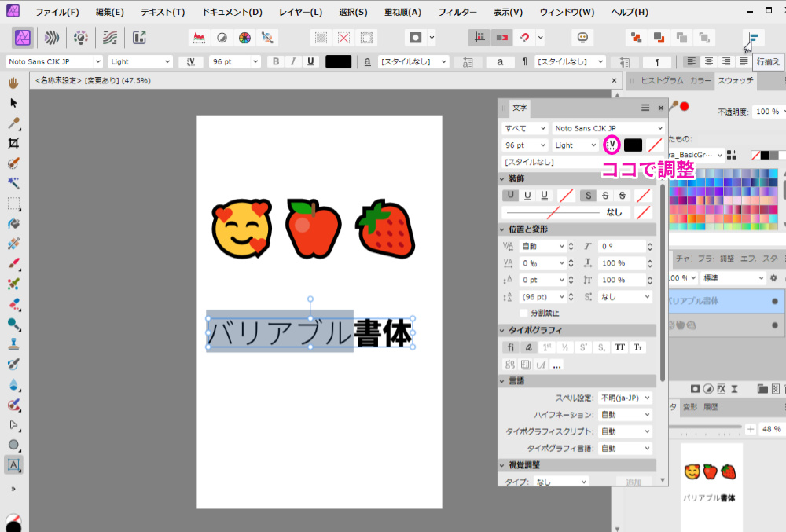Screen dimensions: 786x532
Task: Click the Export Persona icon
Action: click(139, 37)
